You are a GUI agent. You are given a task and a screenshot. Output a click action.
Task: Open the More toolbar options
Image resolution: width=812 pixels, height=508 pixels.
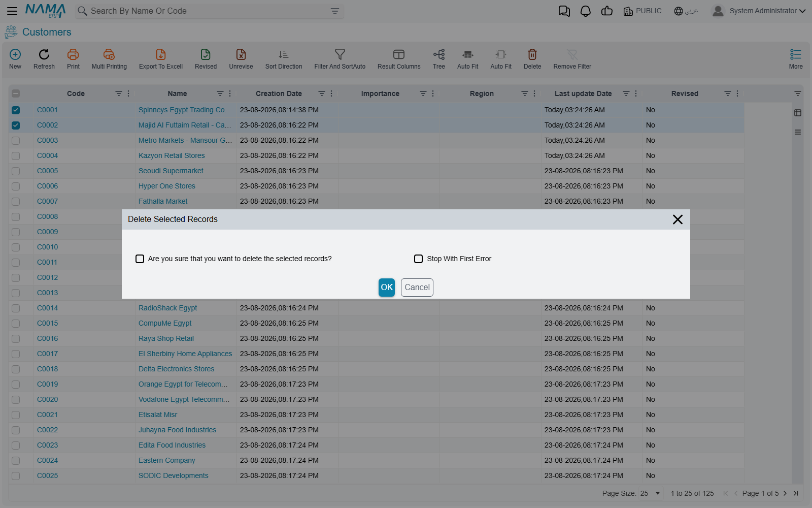[x=796, y=54]
